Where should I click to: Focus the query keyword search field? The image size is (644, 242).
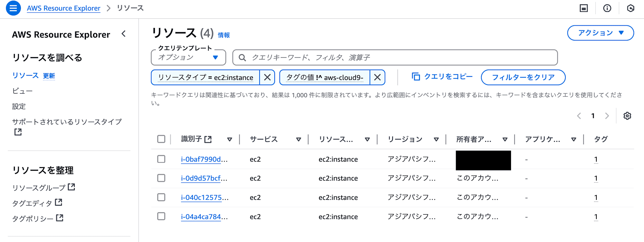pyautogui.click(x=395, y=58)
